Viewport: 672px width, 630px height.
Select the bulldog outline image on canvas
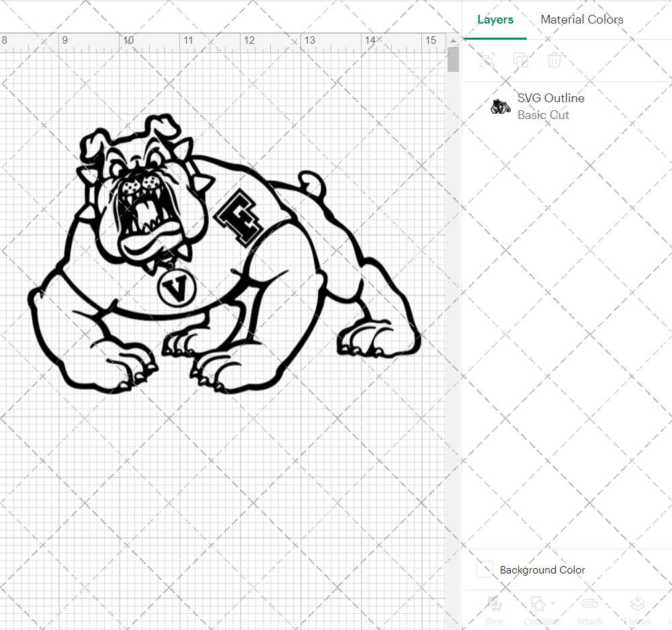pos(224,253)
